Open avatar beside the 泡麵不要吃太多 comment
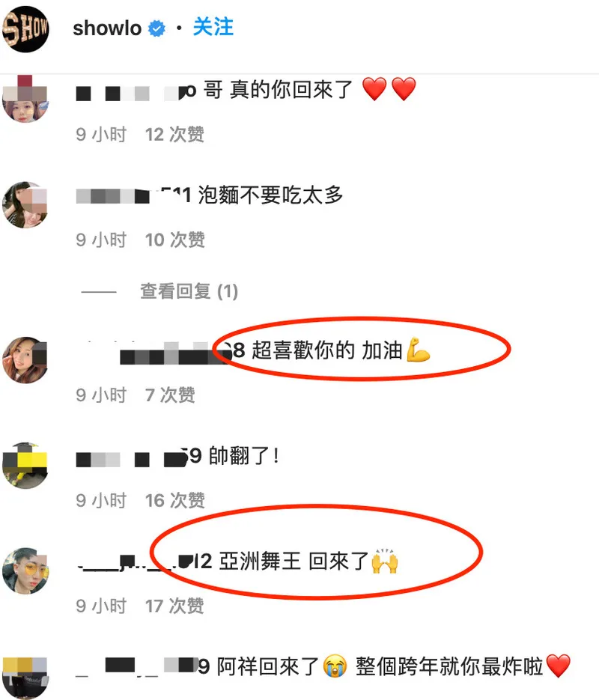The image size is (599, 700). click(x=25, y=204)
